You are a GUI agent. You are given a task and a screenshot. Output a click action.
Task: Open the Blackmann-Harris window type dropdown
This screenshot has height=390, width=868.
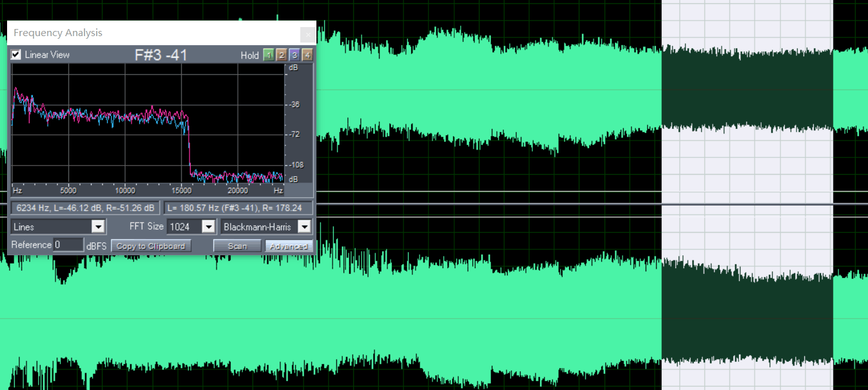point(304,227)
